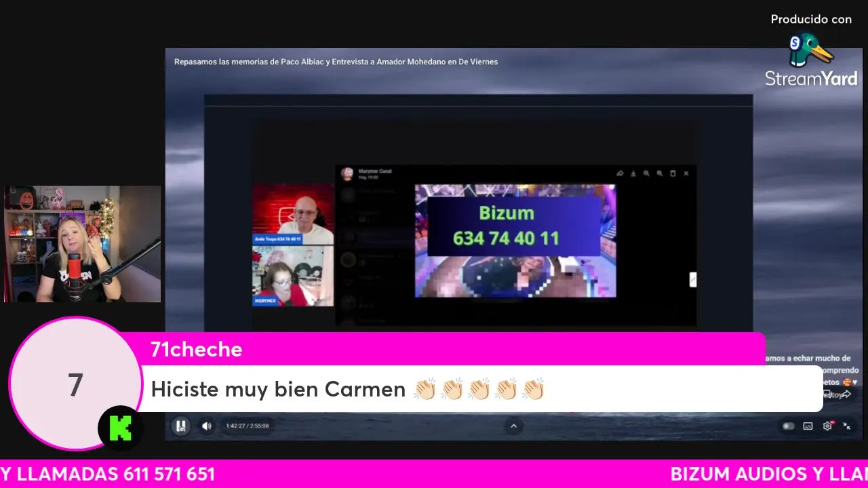Toggle the autoplay switch in the player bar
868x488 pixels.
788,426
